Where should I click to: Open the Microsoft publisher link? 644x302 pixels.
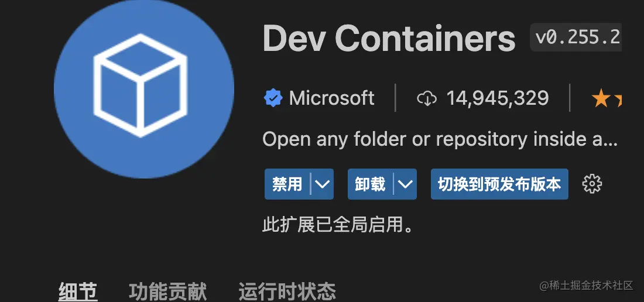point(331,98)
